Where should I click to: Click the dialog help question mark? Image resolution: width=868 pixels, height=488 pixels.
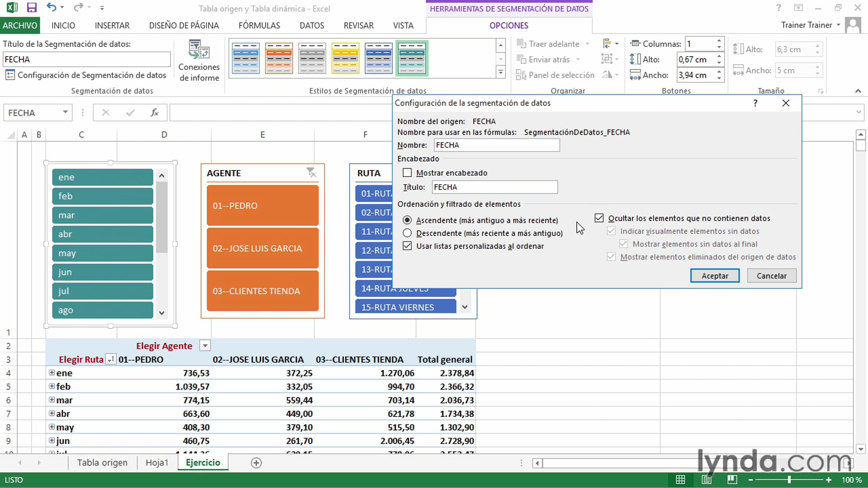click(x=755, y=103)
